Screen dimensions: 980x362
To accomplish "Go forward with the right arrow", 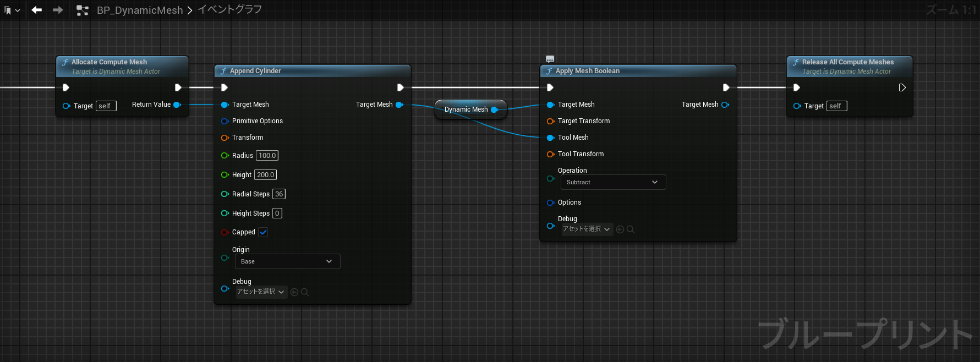I will [58, 10].
